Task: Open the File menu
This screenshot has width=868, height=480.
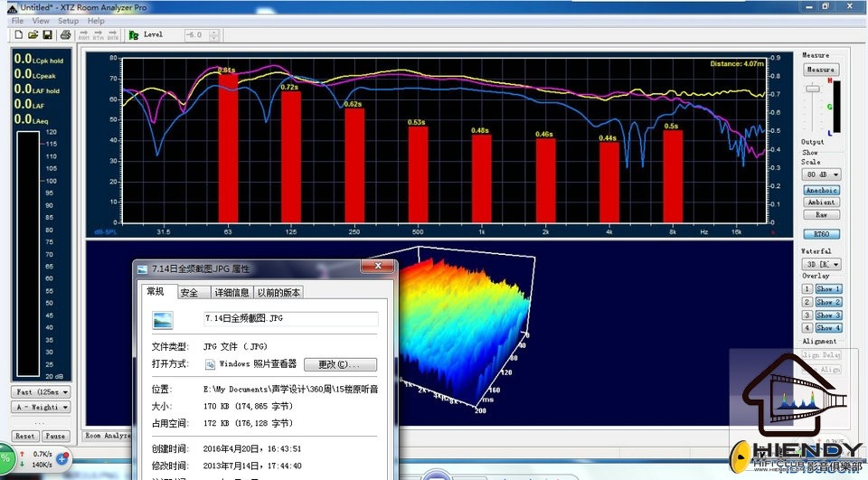Action: pos(18,21)
